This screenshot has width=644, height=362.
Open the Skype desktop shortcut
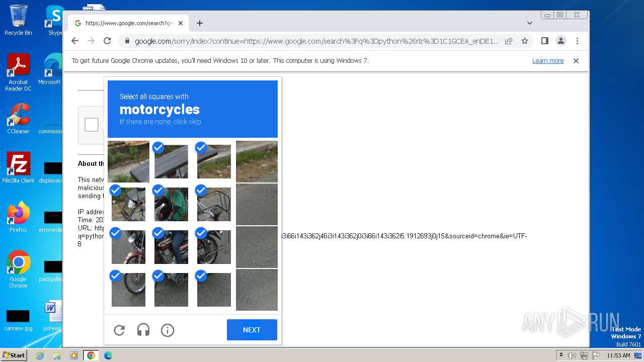54,20
